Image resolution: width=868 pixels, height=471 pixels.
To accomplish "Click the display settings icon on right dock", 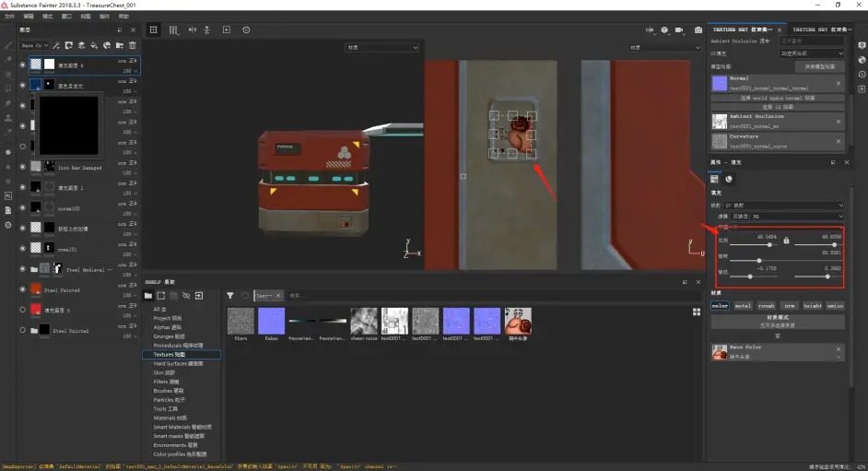I will click(x=862, y=45).
